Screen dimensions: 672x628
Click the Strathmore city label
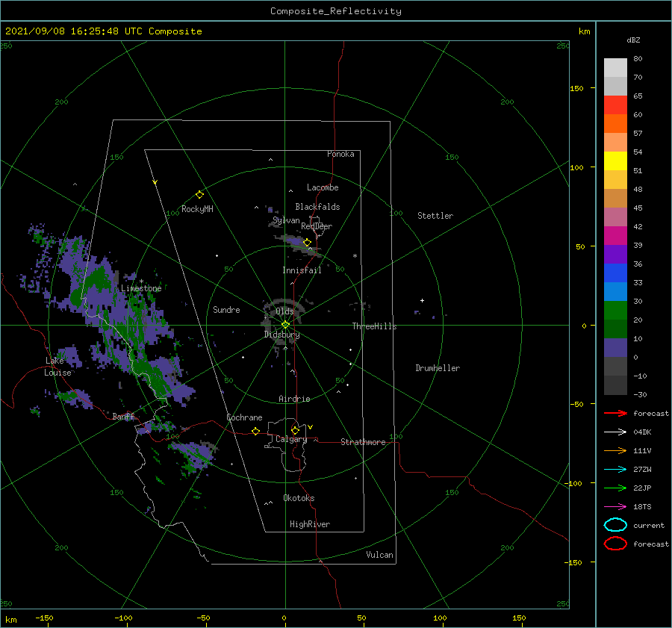click(363, 442)
